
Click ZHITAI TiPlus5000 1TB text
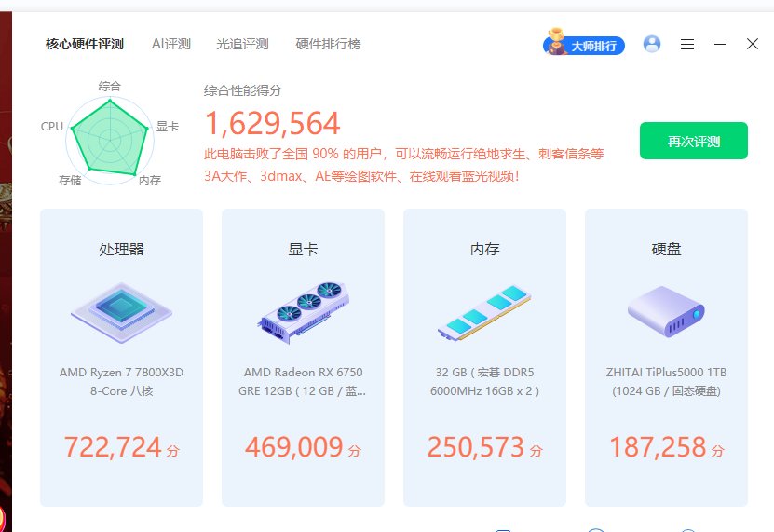tap(666, 372)
